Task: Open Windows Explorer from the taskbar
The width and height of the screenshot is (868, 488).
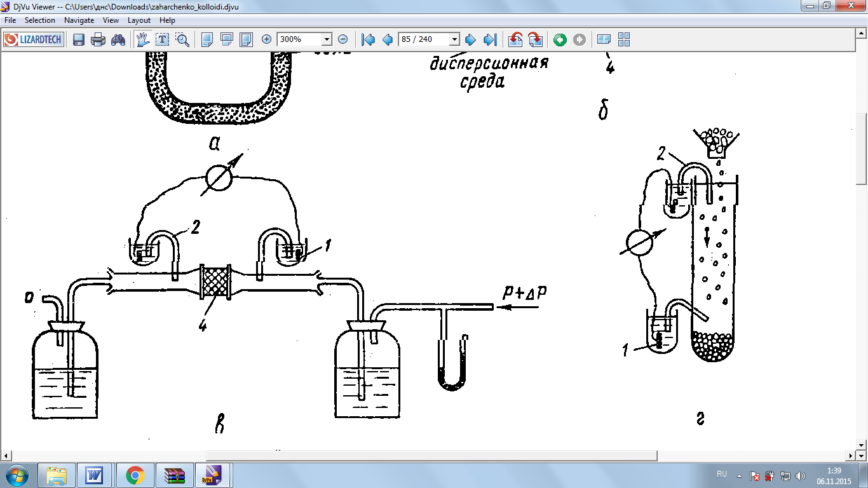Action: click(57, 475)
